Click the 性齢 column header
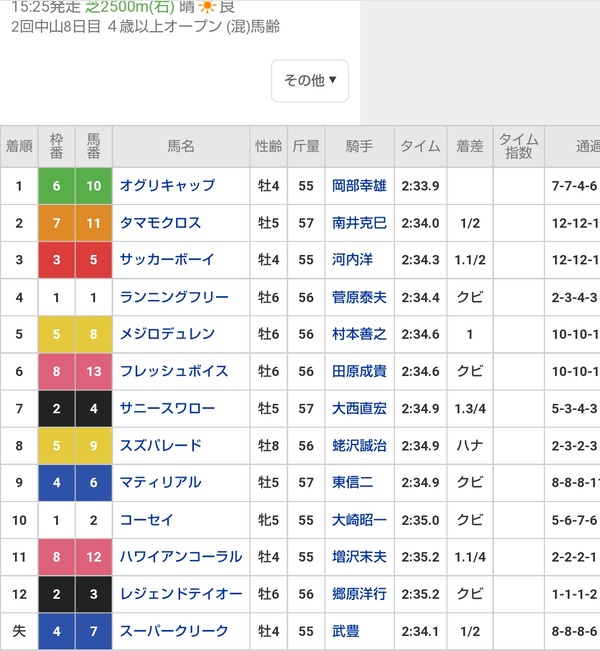The width and height of the screenshot is (600, 651). point(269,146)
